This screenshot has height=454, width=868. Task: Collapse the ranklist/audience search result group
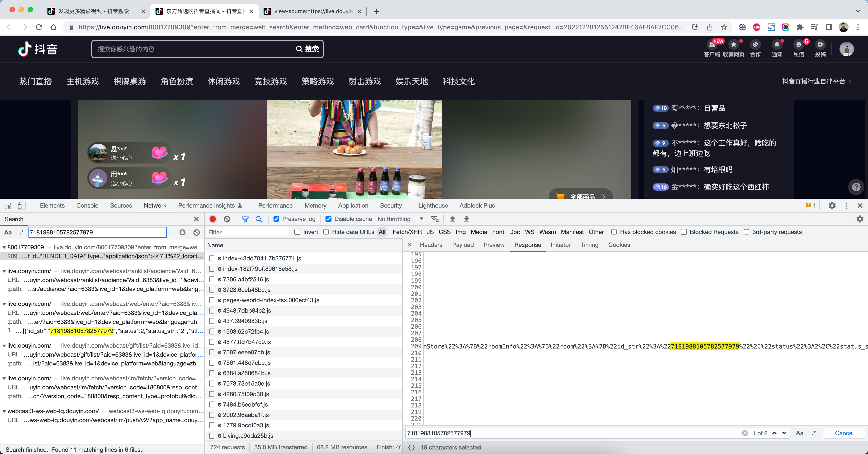pos(4,271)
